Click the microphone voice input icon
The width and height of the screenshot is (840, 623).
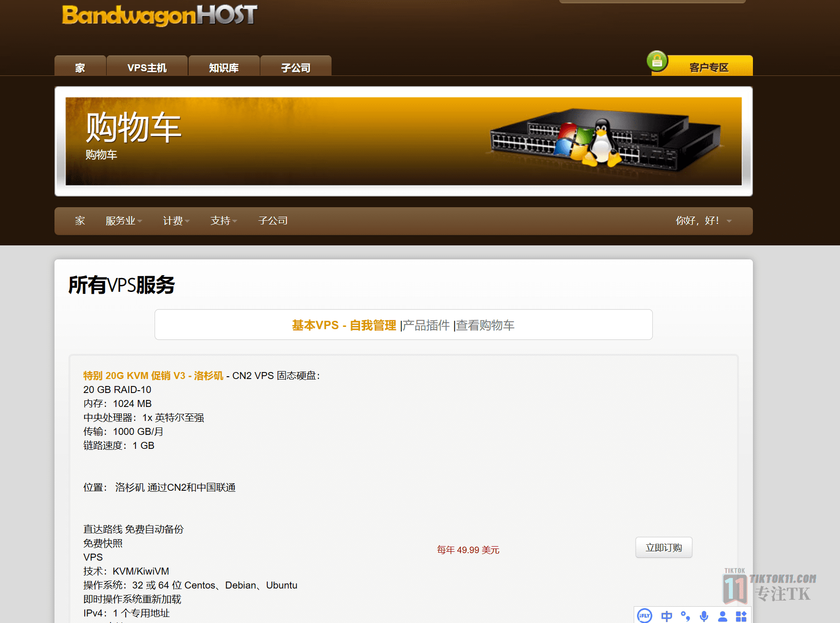[x=704, y=616]
